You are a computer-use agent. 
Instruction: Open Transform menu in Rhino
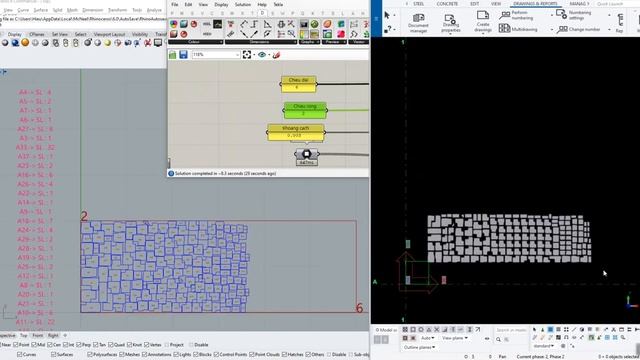118,10
